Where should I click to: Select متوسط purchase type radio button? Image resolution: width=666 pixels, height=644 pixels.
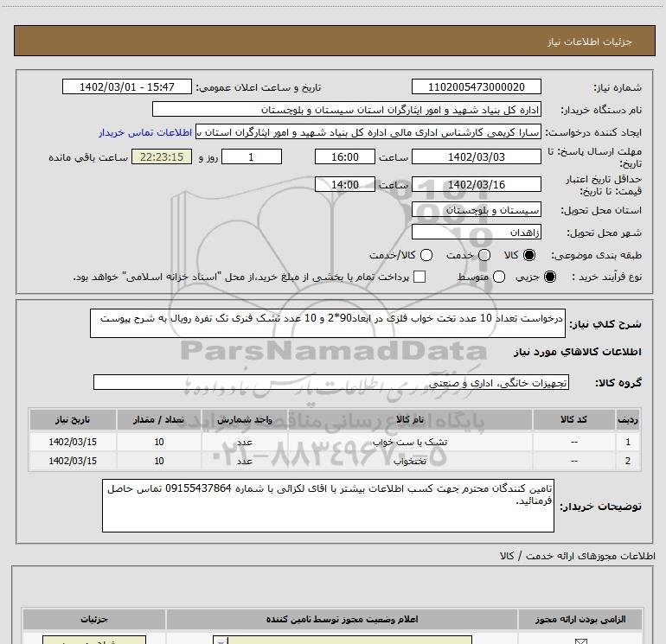[499, 277]
